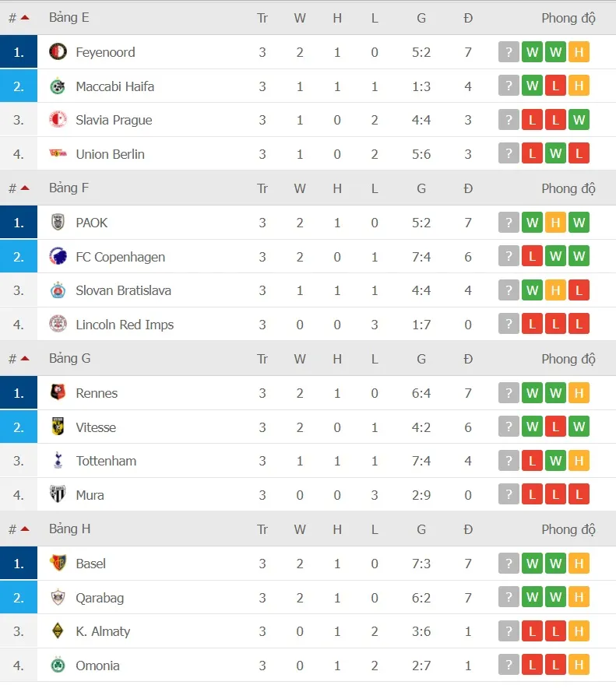Viewport: 616px width, 692px height.
Task: Sort Bảng E by the W column
Action: point(300,18)
